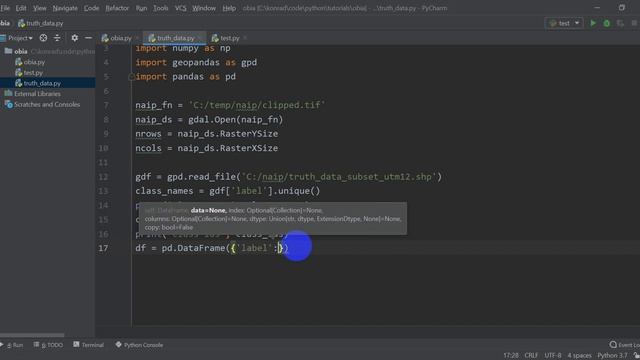Screen dimensions: 640x360
Task: Open the Edit menu
Action: tap(21, 8)
